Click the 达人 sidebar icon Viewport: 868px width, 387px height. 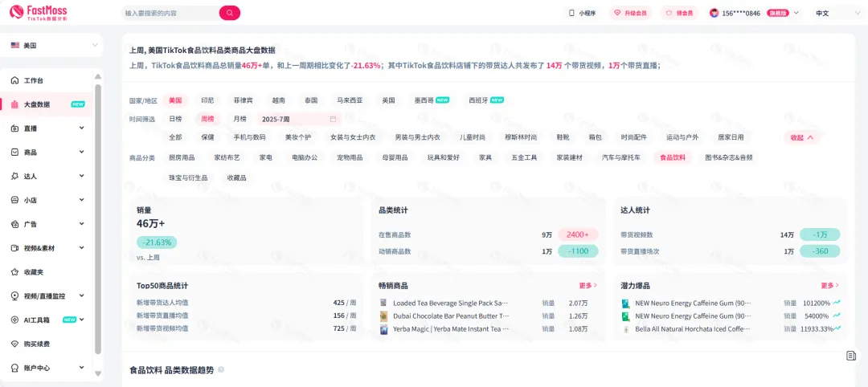pos(15,176)
